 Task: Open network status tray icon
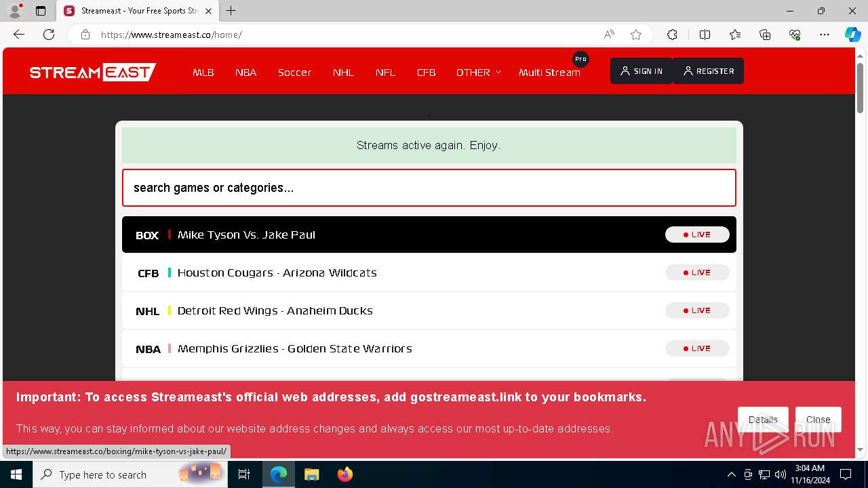(x=764, y=474)
